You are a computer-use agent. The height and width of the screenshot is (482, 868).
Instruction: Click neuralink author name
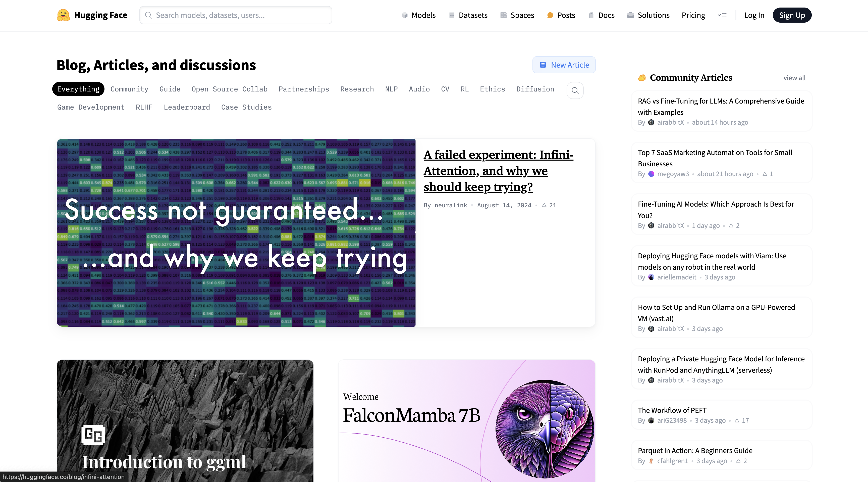tap(451, 205)
